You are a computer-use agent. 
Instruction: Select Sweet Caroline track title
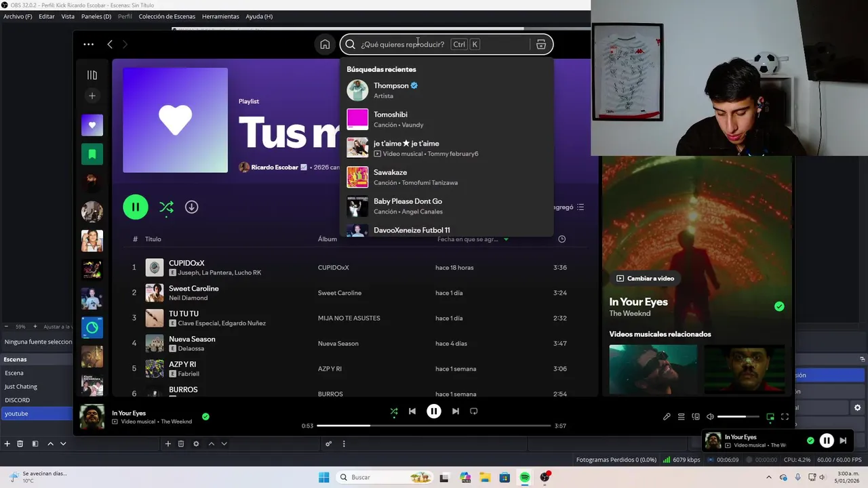[x=194, y=288]
